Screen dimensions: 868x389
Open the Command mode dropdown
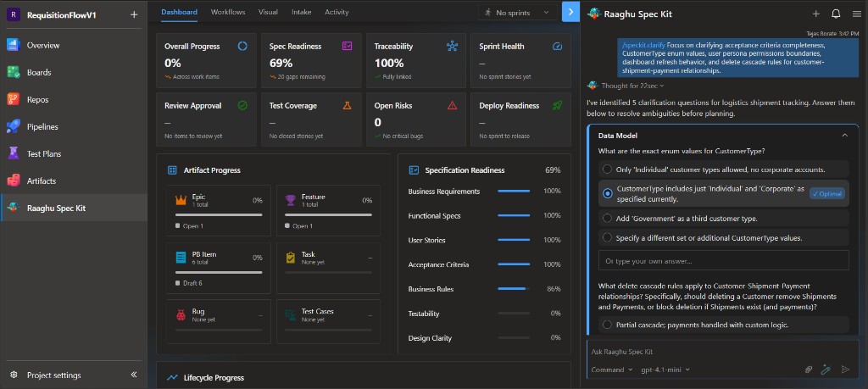612,370
